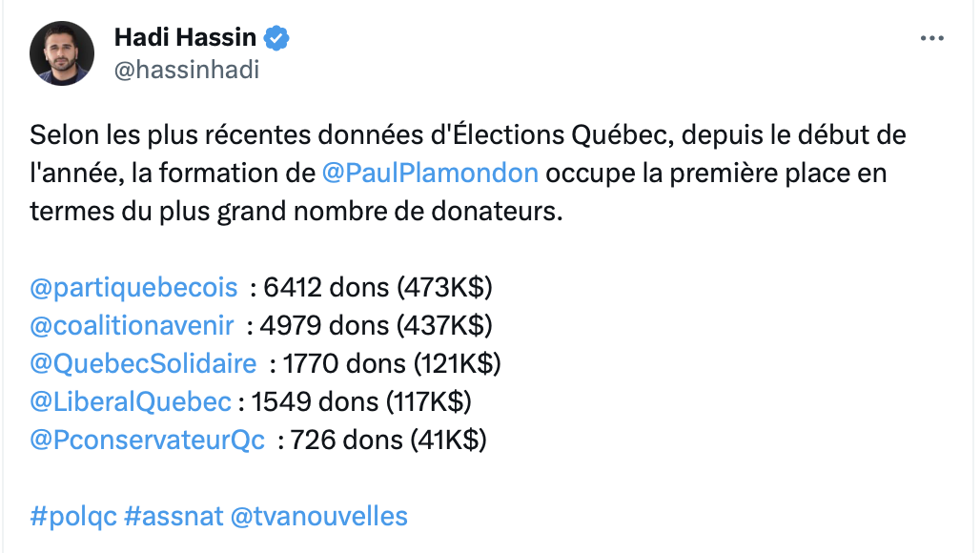Click the tweet's opening paragraph text
Image resolution: width=980 pixels, height=553 pixels.
(467, 174)
